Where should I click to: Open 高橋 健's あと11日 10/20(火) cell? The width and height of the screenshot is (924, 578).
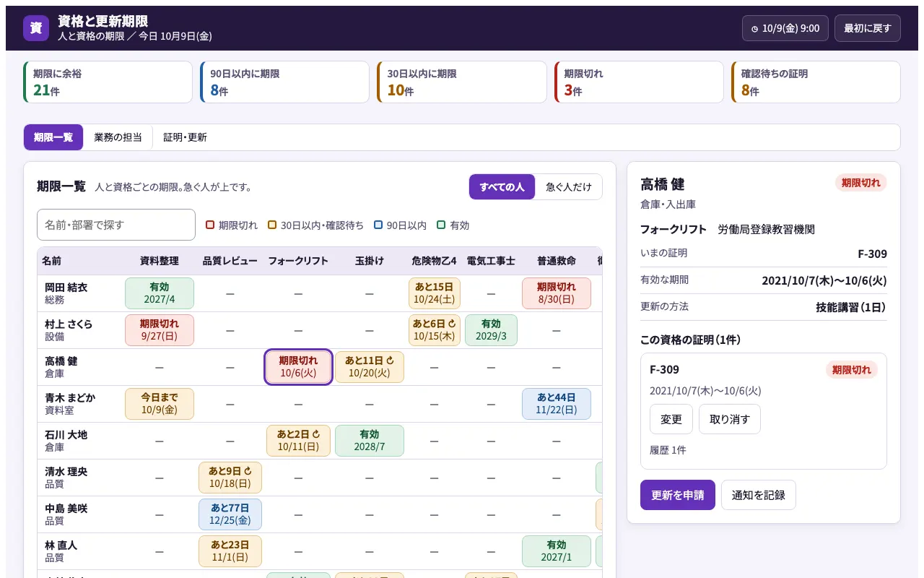(370, 367)
